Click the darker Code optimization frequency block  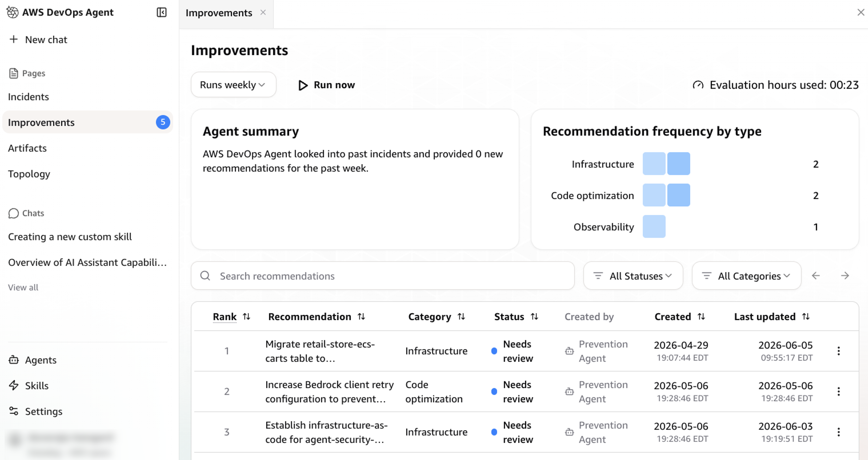point(679,195)
